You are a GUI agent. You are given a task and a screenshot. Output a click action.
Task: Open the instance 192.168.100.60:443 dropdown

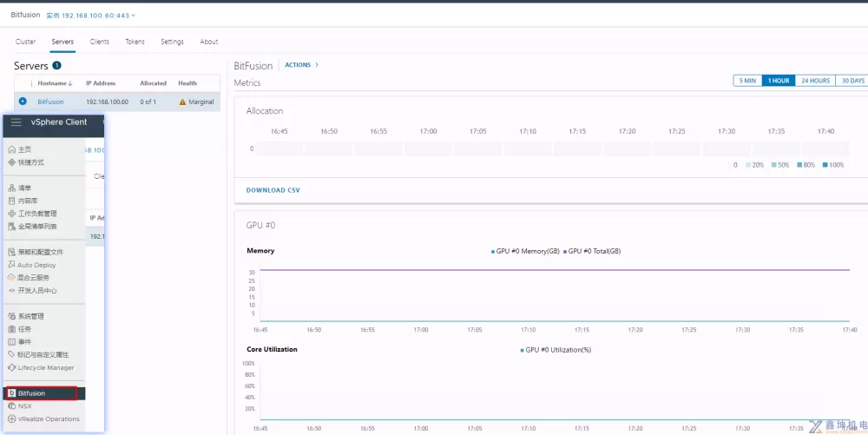[x=91, y=16]
